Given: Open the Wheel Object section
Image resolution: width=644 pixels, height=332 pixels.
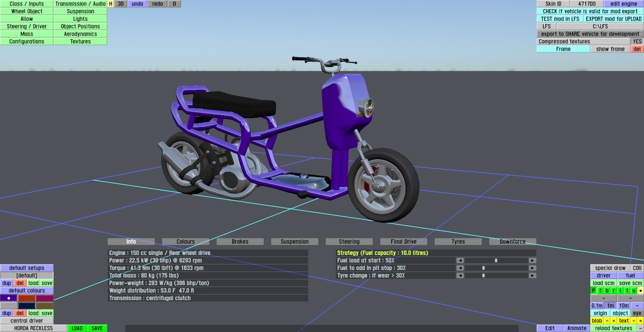Looking at the screenshot, I should 27,11.
